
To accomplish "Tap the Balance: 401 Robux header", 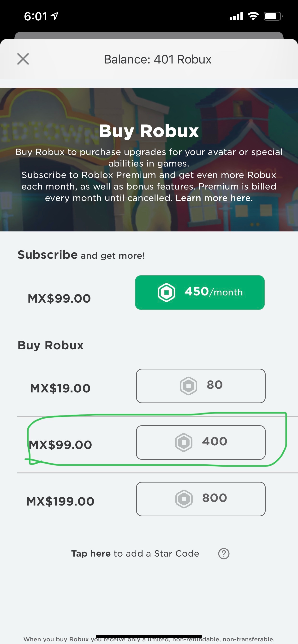I will (x=157, y=59).
